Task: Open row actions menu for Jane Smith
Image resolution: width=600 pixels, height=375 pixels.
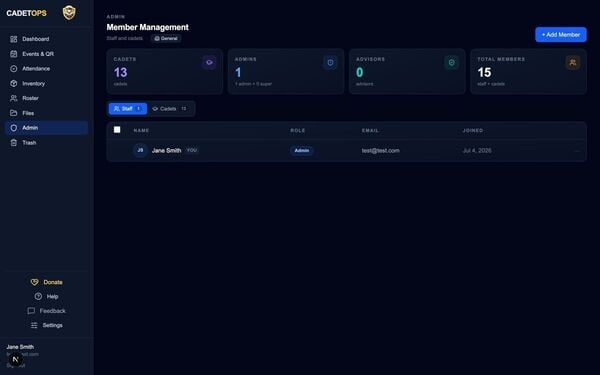Action: click(577, 151)
